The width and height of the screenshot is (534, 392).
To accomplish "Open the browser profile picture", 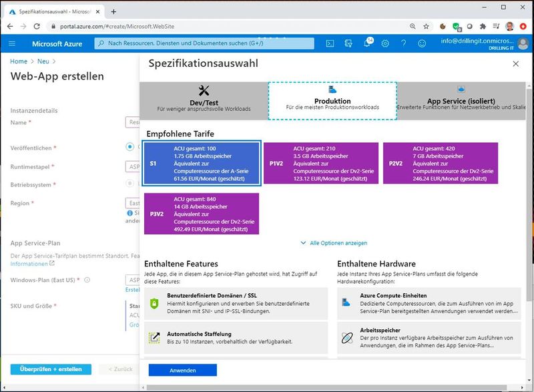I will 509,26.
